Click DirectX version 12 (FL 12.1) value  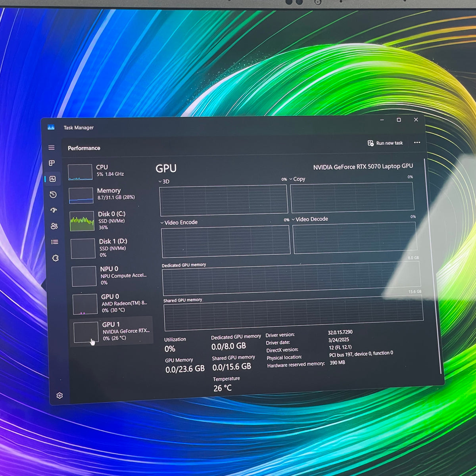point(340,347)
